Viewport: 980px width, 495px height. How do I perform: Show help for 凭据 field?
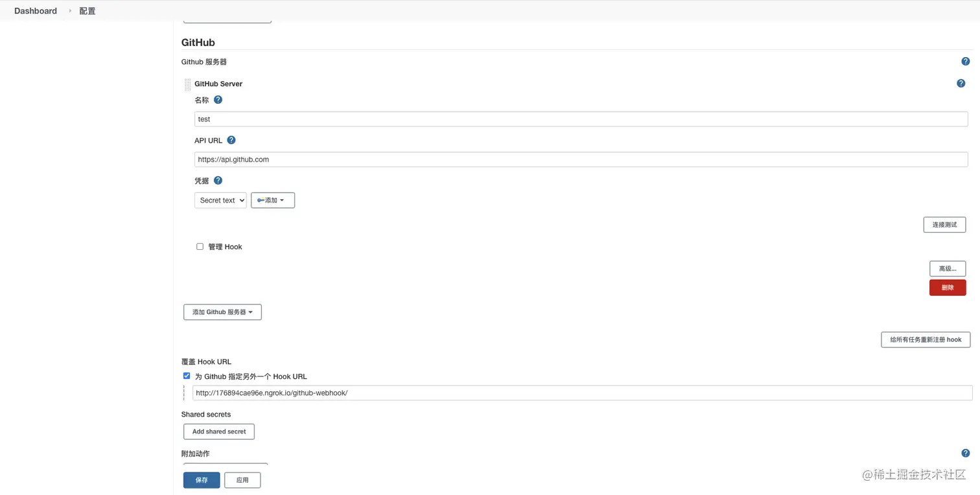[218, 180]
